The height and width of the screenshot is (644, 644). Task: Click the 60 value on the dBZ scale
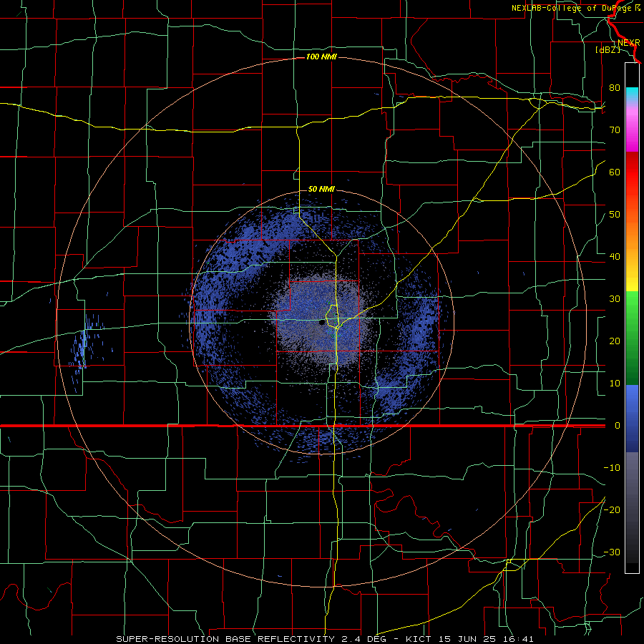[615, 172]
